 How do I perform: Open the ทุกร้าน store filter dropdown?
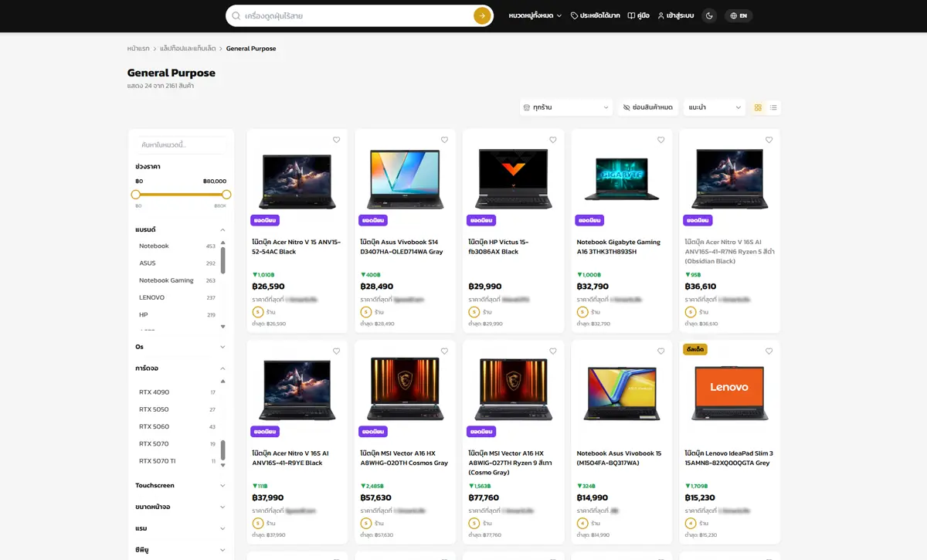(566, 107)
